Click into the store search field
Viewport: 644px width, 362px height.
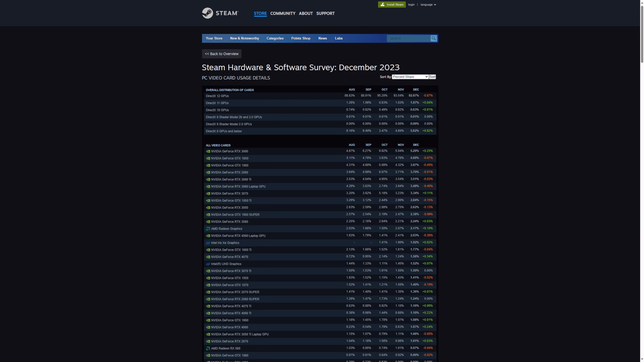(x=409, y=38)
